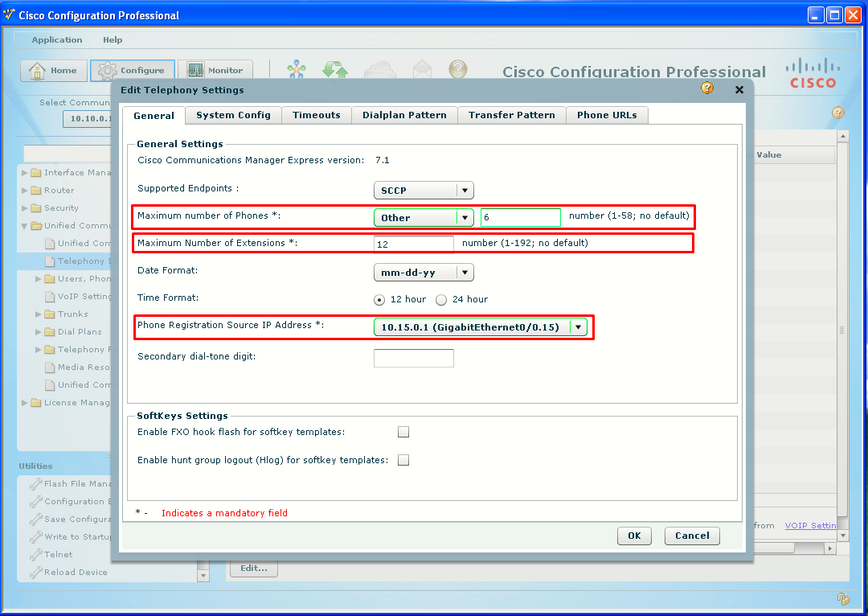This screenshot has width=868, height=616.
Task: Open Flash File Management utility
Action: click(71, 483)
